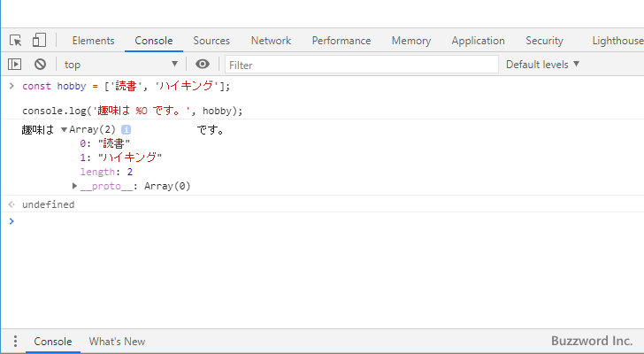Select the Console tab in main toolbar
The image size is (644, 354).
154,41
